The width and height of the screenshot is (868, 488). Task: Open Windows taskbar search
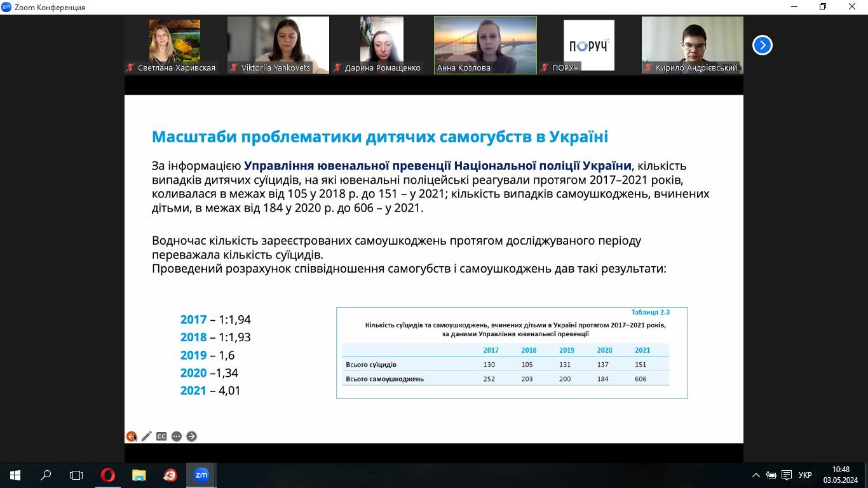(x=46, y=475)
